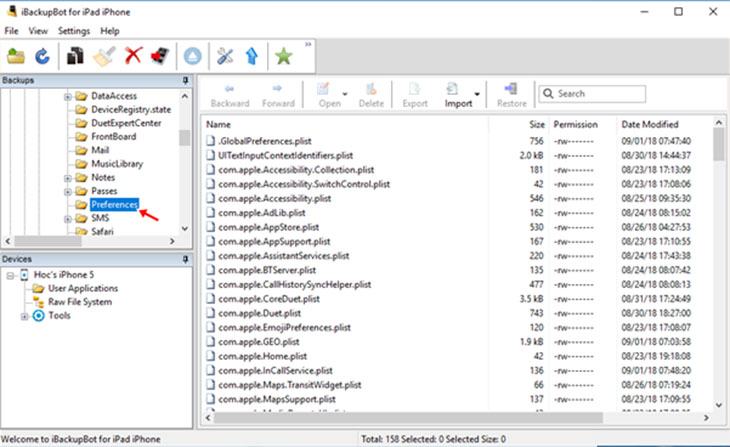The image size is (730, 447).
Task: Click the blue up arrow toolbar icon
Action: [x=252, y=56]
